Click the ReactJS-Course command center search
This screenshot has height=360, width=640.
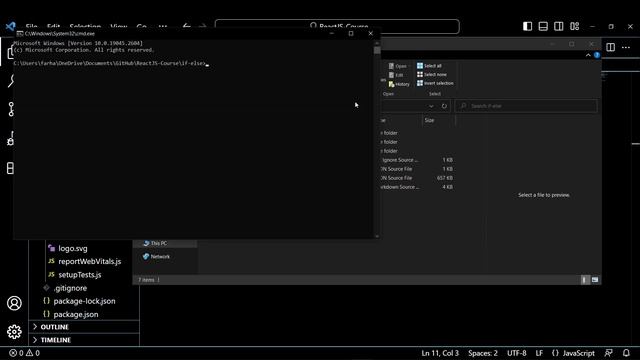(337, 27)
